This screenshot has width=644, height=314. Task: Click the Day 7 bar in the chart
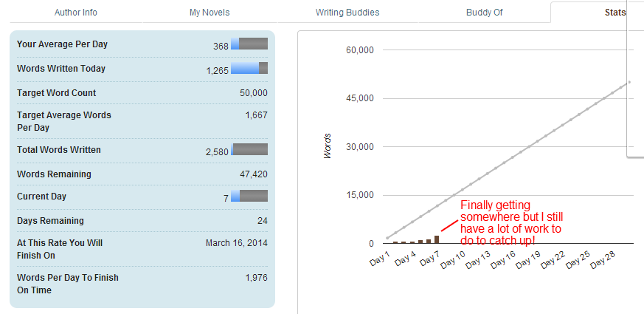(x=437, y=239)
